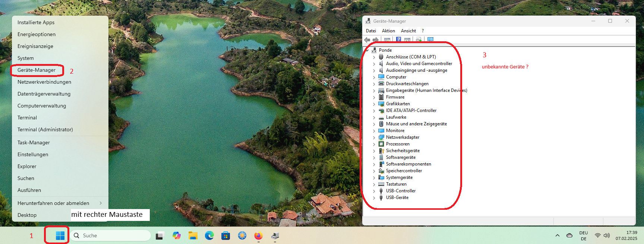The image size is (644, 244).
Task: Click the OneDrive cloud icon in tray
Action: pyautogui.click(x=569, y=235)
